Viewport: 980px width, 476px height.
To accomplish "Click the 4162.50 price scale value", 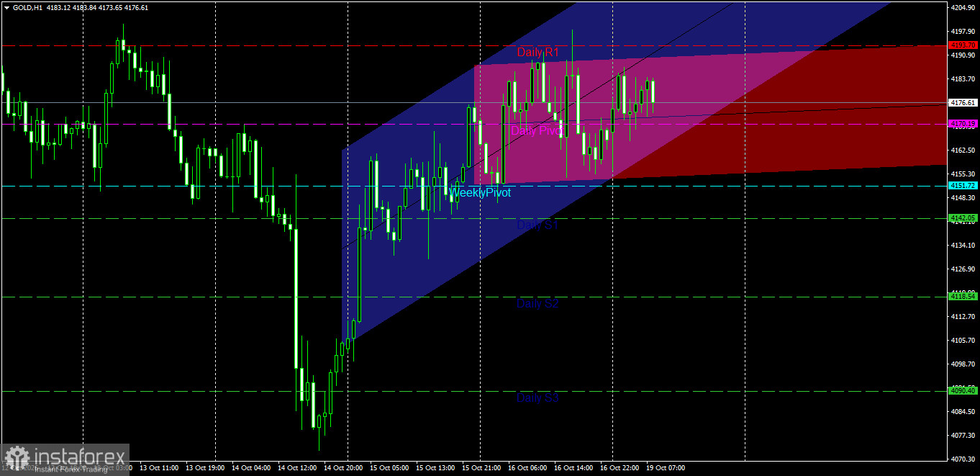I will [x=963, y=151].
